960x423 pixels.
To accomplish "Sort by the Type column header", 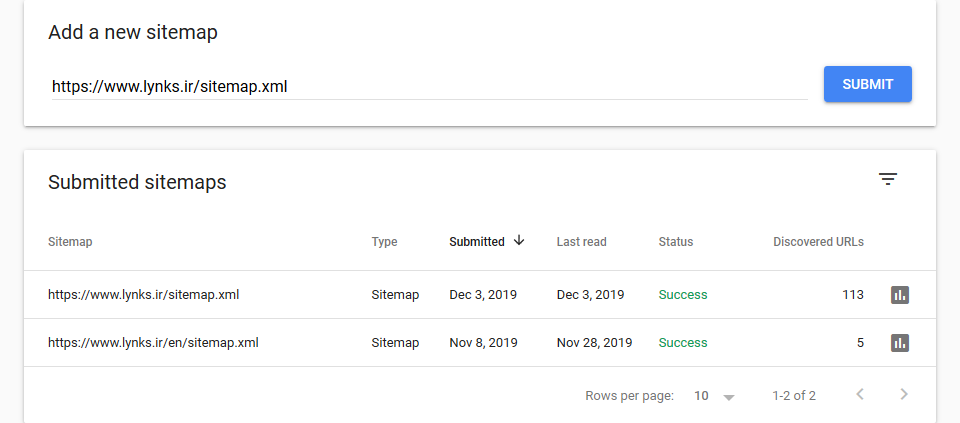I will point(384,242).
